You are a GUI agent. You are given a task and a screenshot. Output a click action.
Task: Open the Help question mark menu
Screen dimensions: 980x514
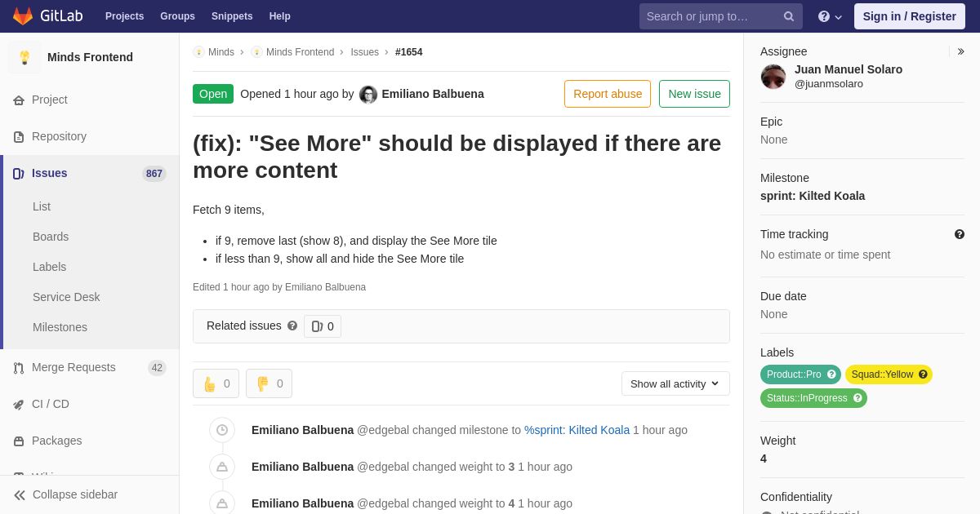pyautogui.click(x=830, y=16)
